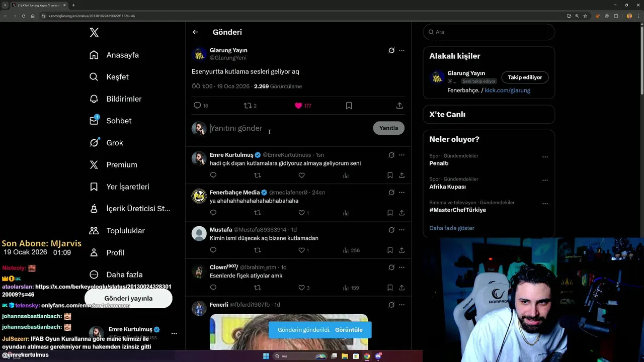Open Fenerli's image thumbnail

click(289, 332)
